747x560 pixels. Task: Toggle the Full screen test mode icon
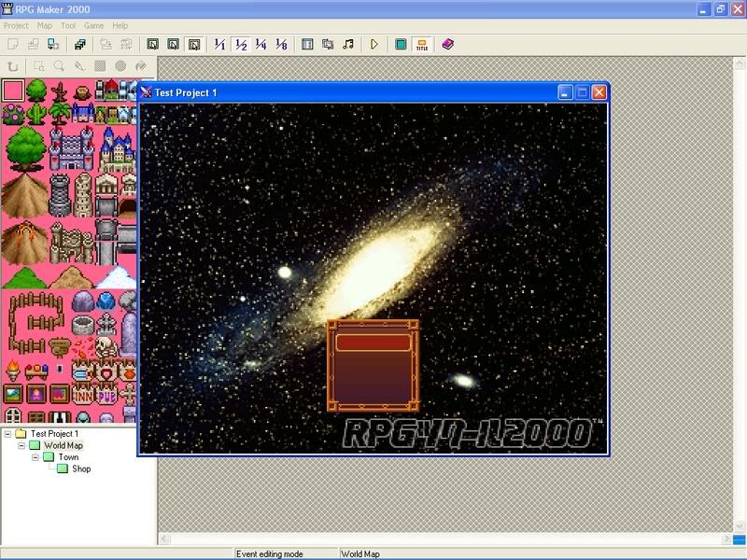(401, 44)
